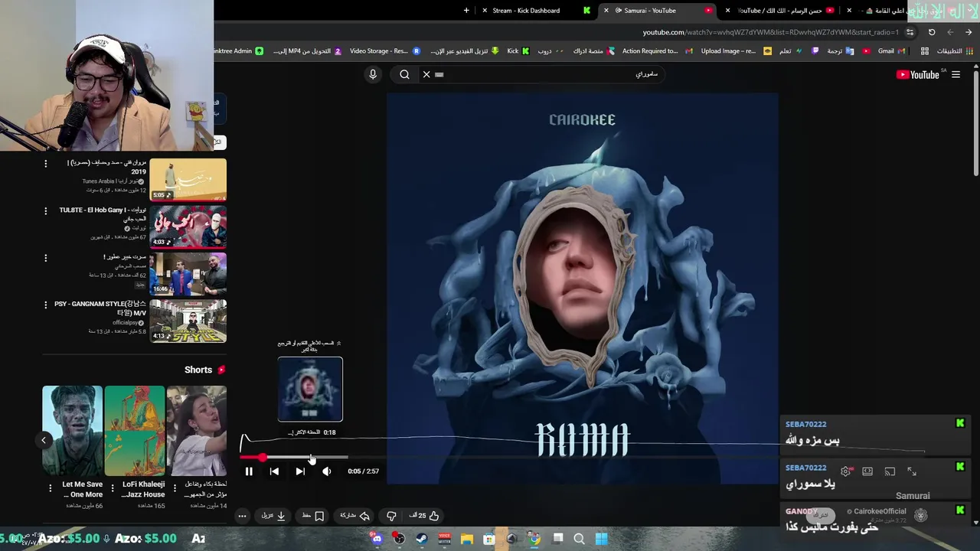Skip to the previous video
Viewport: 980px width, 551px height.
(x=274, y=471)
